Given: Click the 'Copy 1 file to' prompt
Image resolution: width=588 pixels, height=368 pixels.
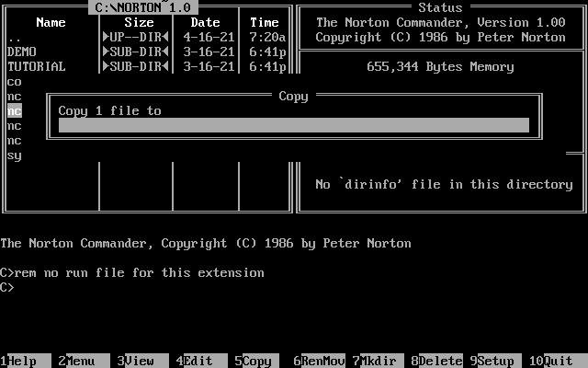Looking at the screenshot, I should pyautogui.click(x=110, y=110).
